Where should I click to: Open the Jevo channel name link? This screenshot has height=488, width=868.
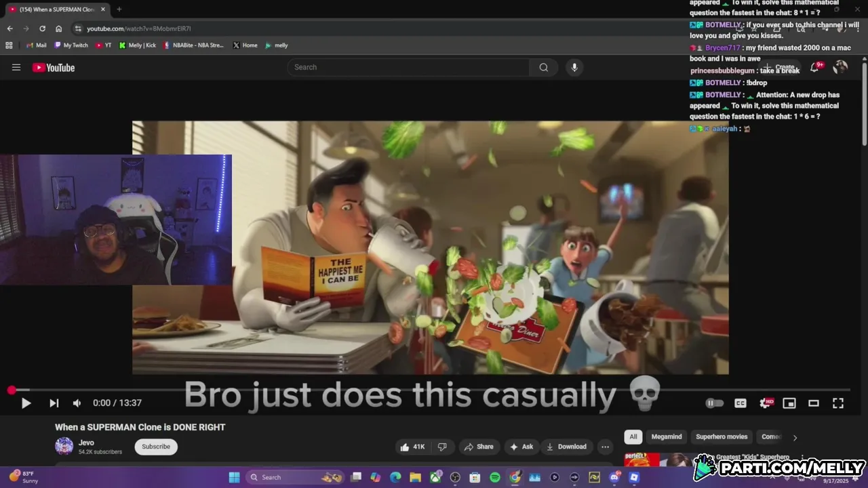point(86,443)
